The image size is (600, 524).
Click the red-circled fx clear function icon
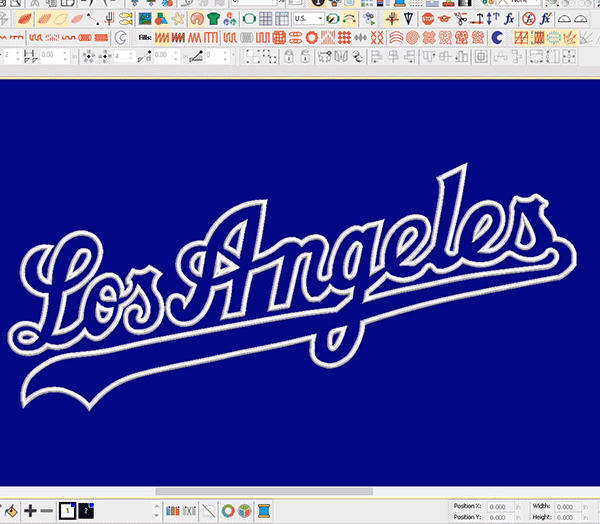click(x=529, y=19)
